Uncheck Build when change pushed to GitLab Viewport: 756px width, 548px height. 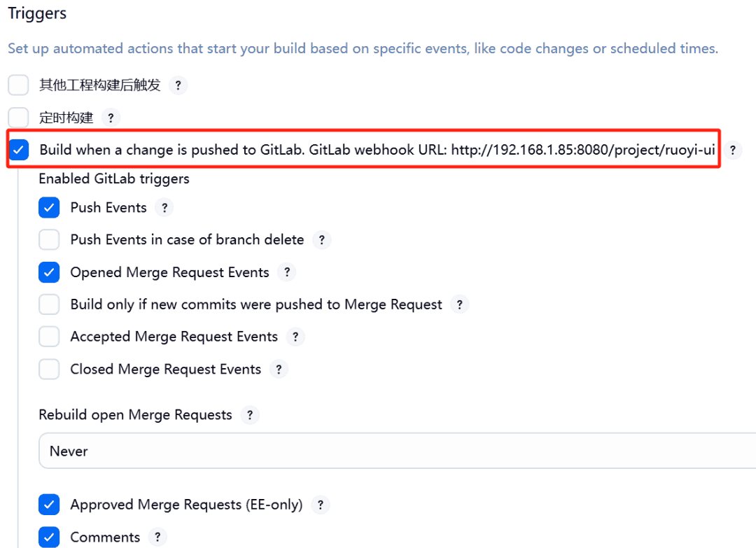point(19,150)
